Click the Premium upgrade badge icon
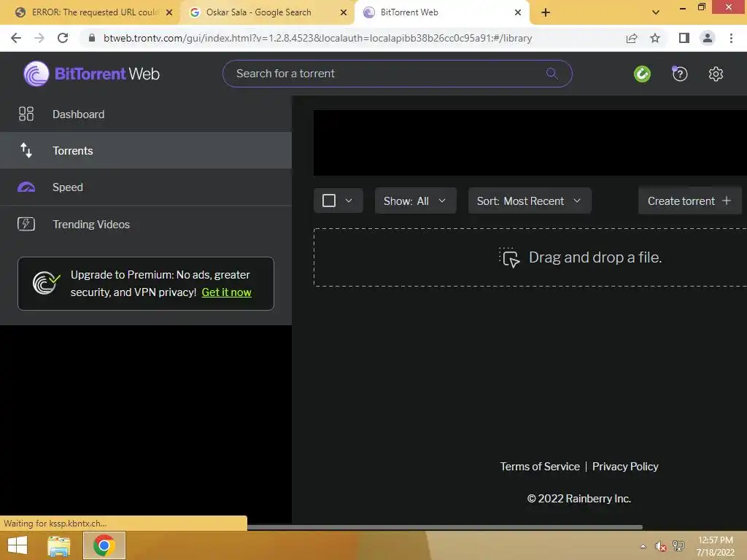The width and height of the screenshot is (747, 560). [46, 283]
